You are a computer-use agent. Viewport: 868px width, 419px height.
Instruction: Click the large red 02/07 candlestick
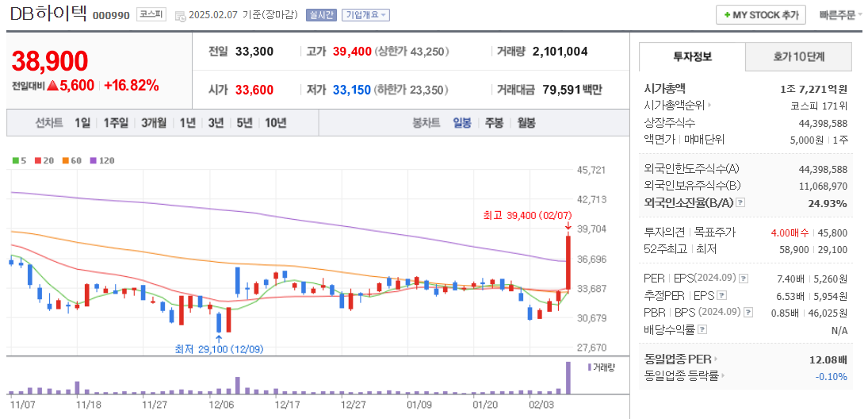tap(568, 263)
